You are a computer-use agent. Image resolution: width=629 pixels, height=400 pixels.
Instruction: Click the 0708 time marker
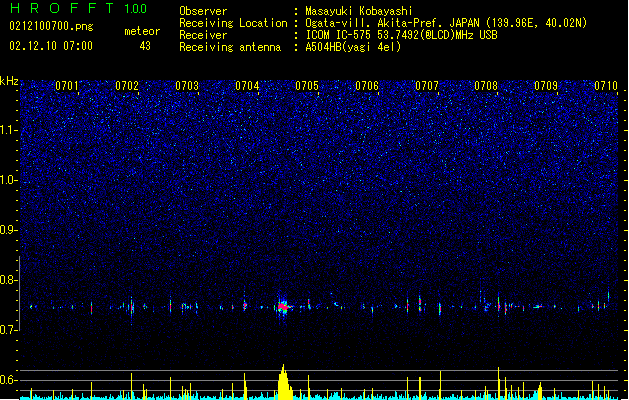[x=486, y=86]
